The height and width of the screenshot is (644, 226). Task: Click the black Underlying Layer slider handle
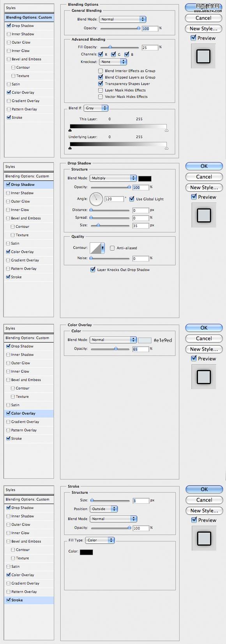tap(70, 148)
